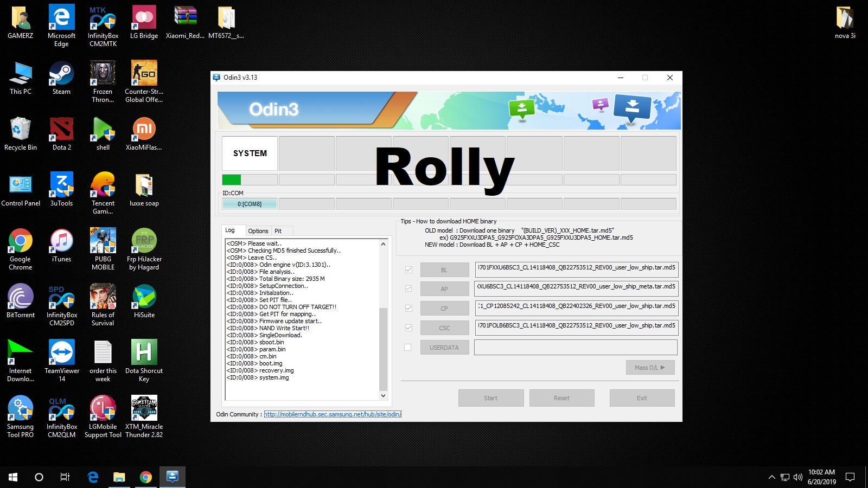Viewport: 868px width, 488px height.
Task: Open the Recycle Bin
Action: (21, 134)
